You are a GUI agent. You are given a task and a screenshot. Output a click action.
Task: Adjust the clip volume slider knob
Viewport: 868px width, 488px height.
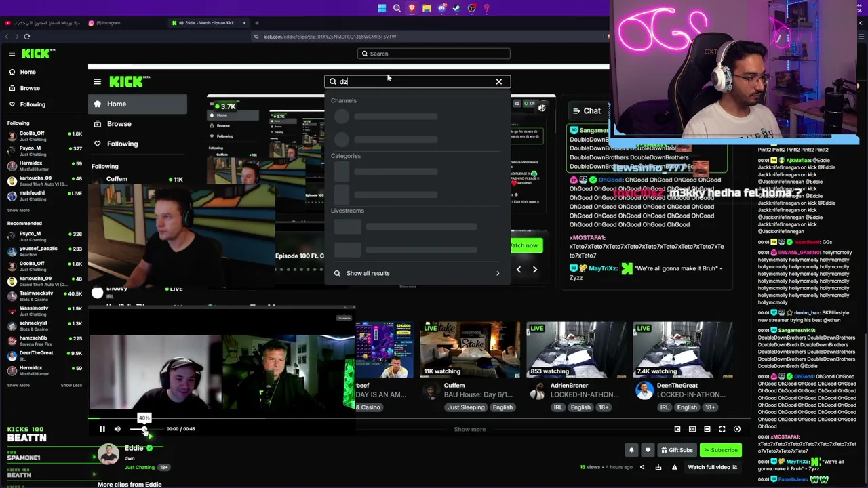pos(144,429)
